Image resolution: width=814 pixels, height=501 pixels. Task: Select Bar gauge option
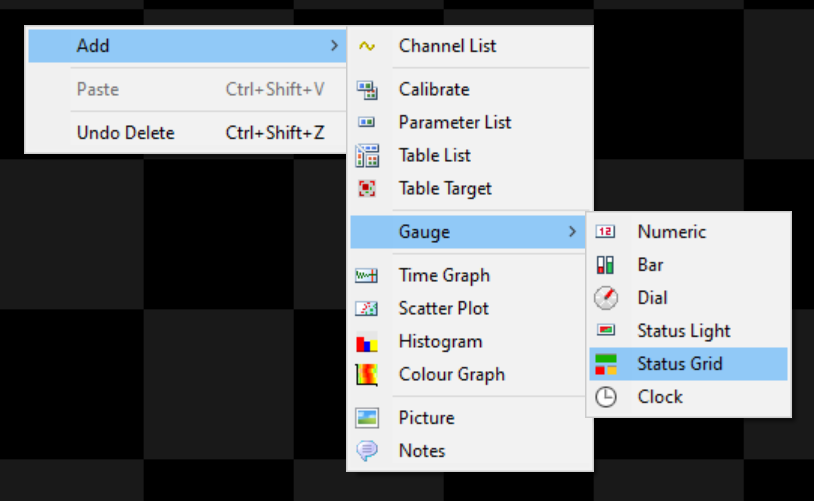pos(651,265)
